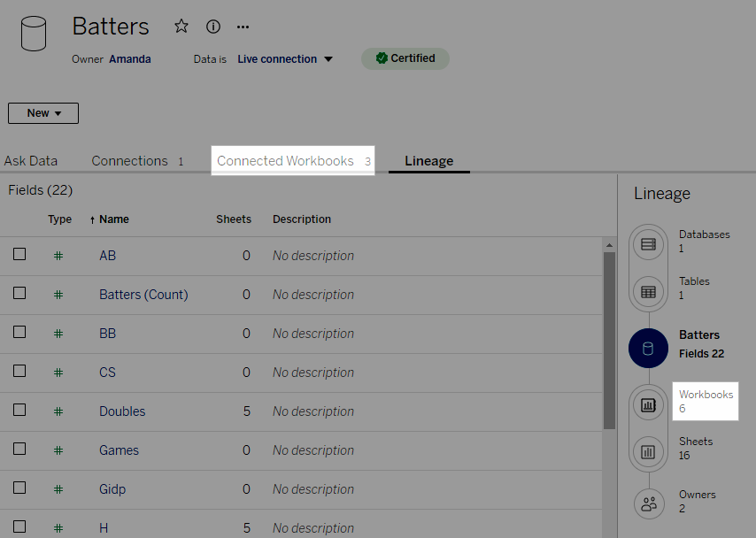This screenshot has width=756, height=538.
Task: Open the more actions ellipsis menu
Action: click(243, 27)
